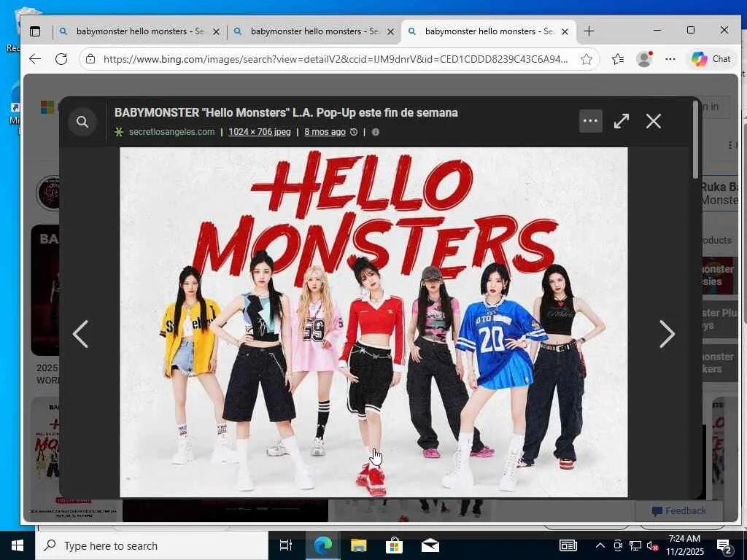Open the Windows Start menu
This screenshot has width=747, height=560.
click(18, 545)
